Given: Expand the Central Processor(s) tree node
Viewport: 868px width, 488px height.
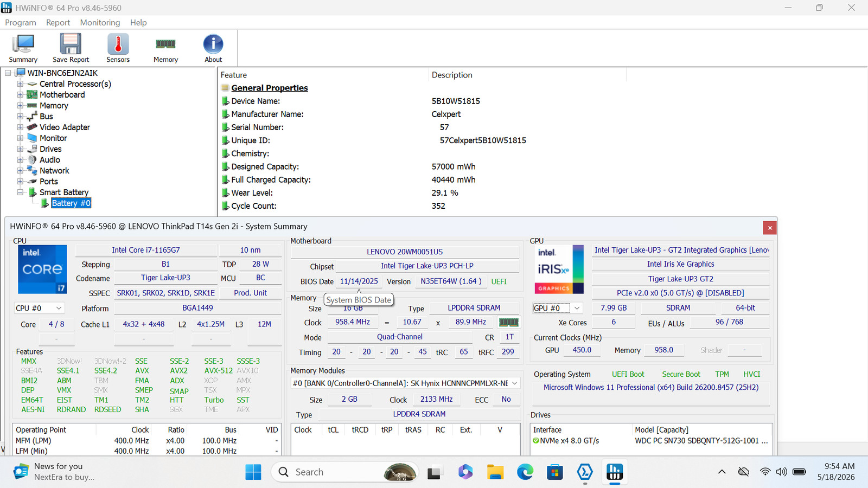Looking at the screenshot, I should click(20, 84).
